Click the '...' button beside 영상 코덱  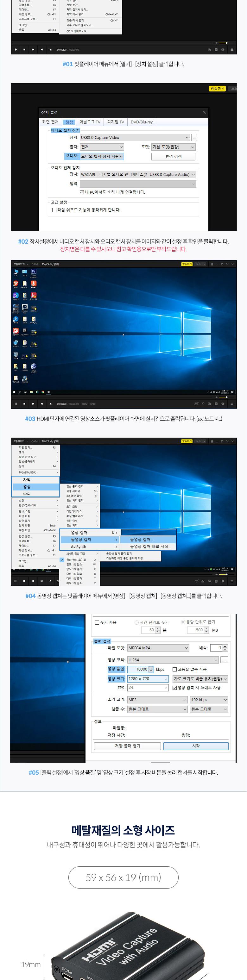[225, 660]
